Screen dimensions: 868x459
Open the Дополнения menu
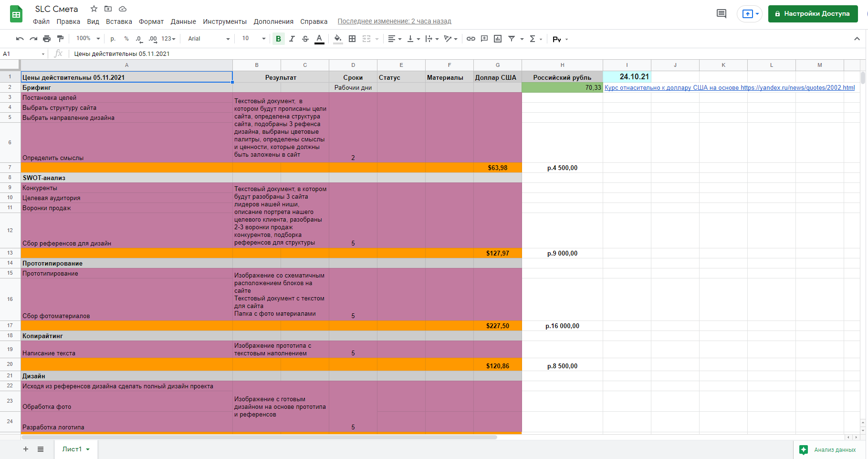(x=273, y=21)
